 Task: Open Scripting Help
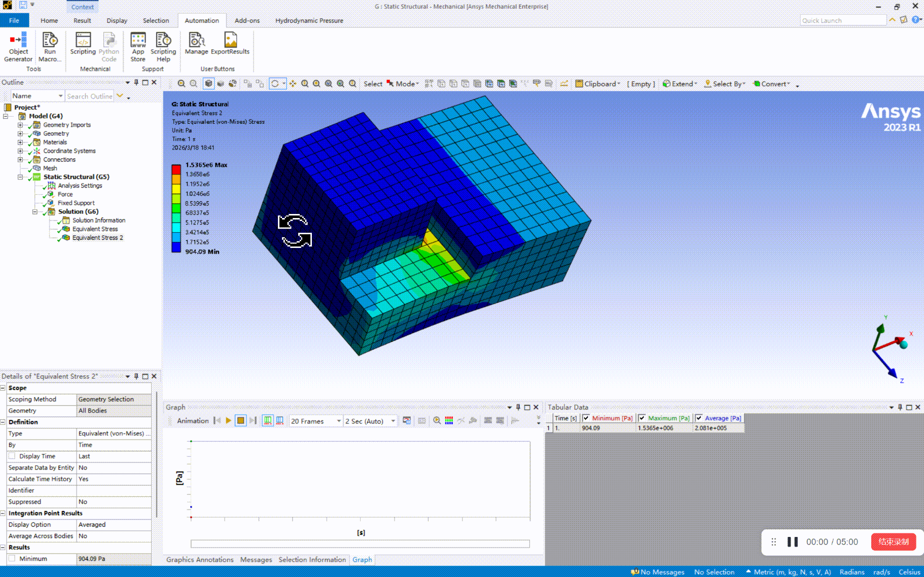[163, 47]
